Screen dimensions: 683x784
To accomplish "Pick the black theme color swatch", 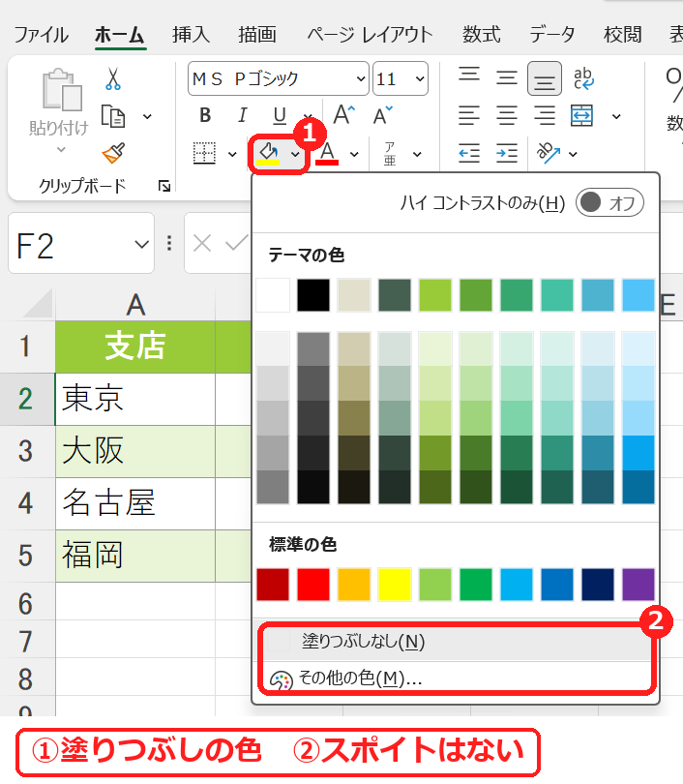I will (313, 295).
